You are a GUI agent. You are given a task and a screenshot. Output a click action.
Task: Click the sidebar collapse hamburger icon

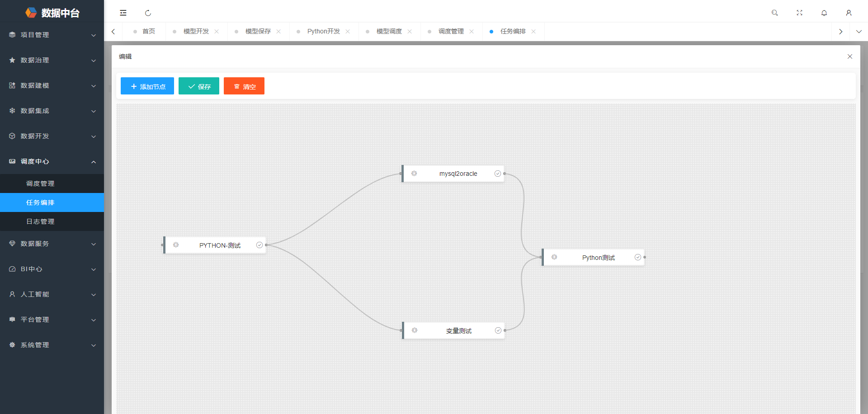pyautogui.click(x=123, y=13)
